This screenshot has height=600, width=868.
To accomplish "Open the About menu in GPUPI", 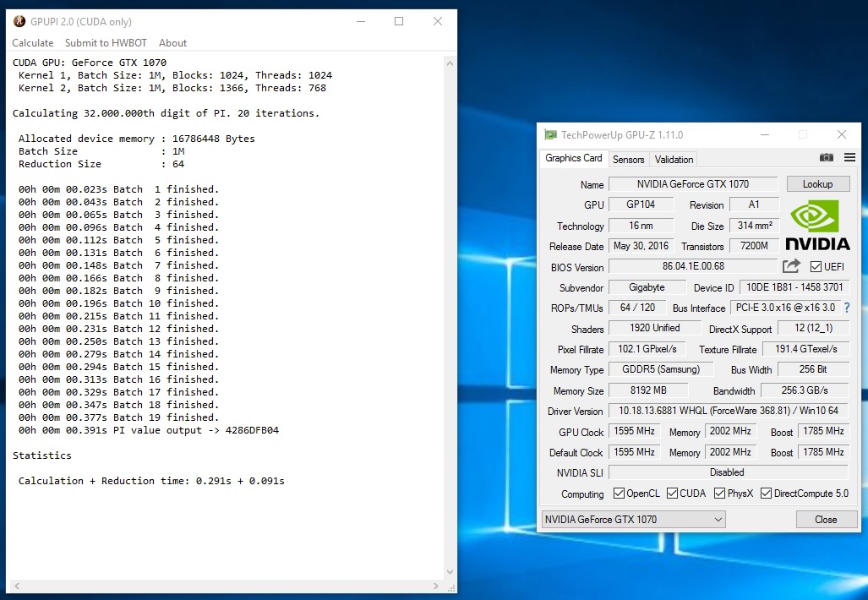I will [x=172, y=42].
